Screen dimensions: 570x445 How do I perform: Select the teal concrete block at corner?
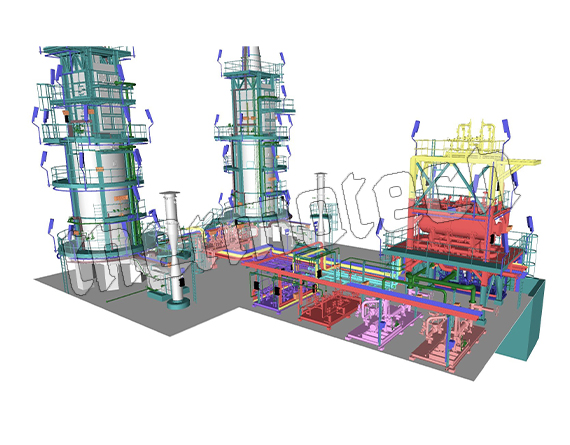(521, 320)
